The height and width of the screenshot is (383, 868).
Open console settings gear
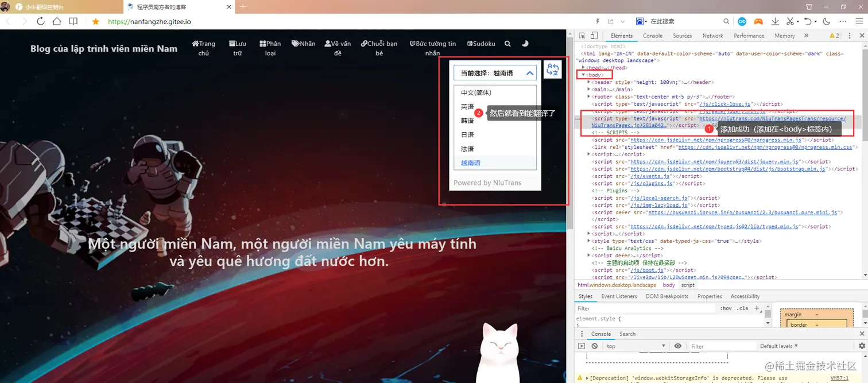[x=862, y=346]
